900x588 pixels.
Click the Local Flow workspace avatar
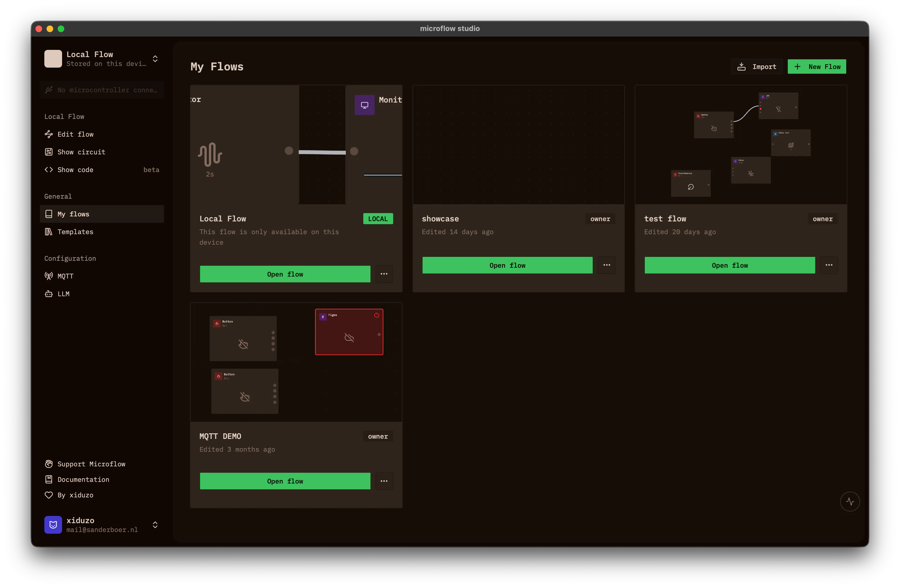coord(53,59)
